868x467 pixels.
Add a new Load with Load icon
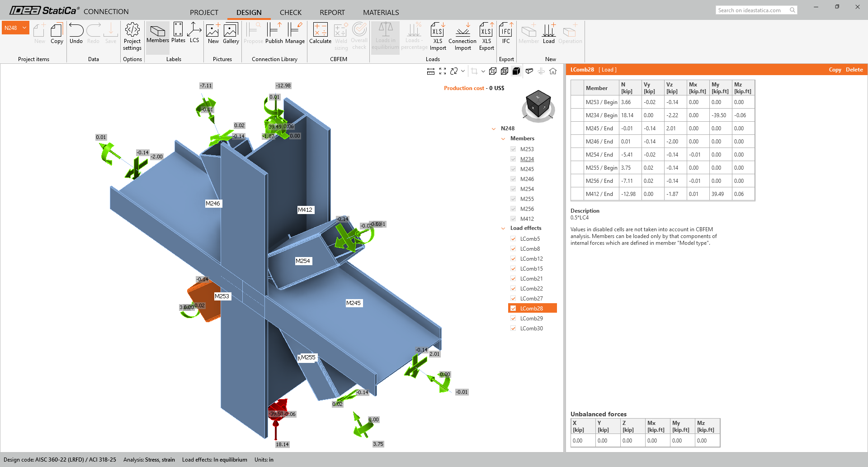tap(549, 30)
